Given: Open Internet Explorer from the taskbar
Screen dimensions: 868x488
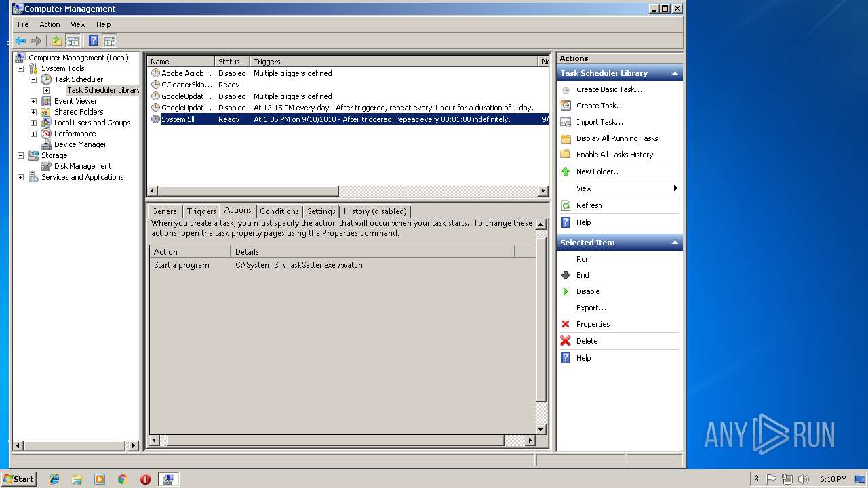Looking at the screenshot, I should pos(54,479).
